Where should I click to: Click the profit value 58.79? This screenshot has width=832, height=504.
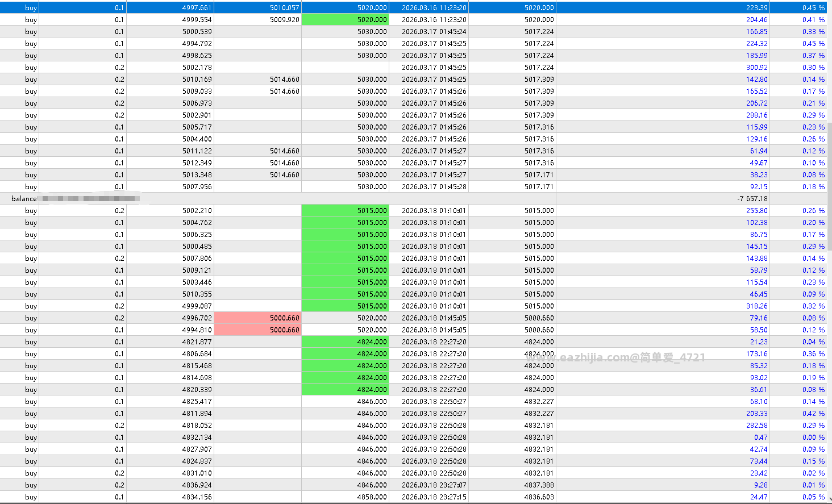click(x=759, y=270)
